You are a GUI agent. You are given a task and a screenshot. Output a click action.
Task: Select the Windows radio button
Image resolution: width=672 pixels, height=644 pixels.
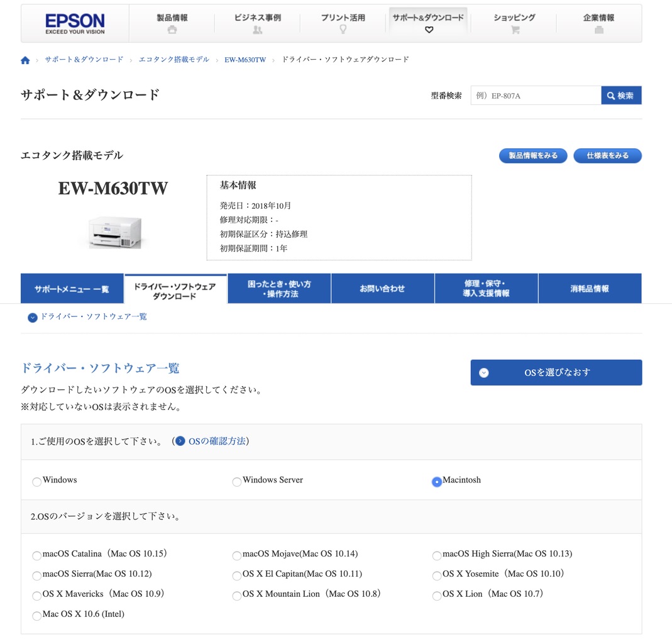37,482
